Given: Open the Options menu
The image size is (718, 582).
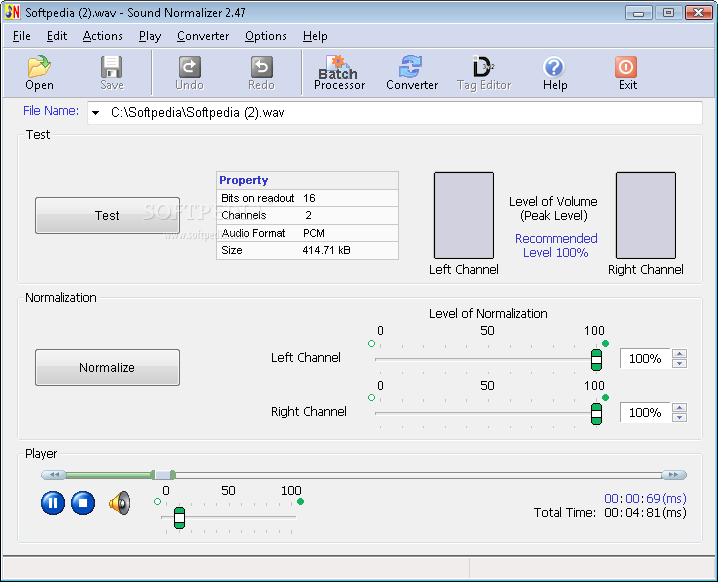Looking at the screenshot, I should pyautogui.click(x=266, y=36).
